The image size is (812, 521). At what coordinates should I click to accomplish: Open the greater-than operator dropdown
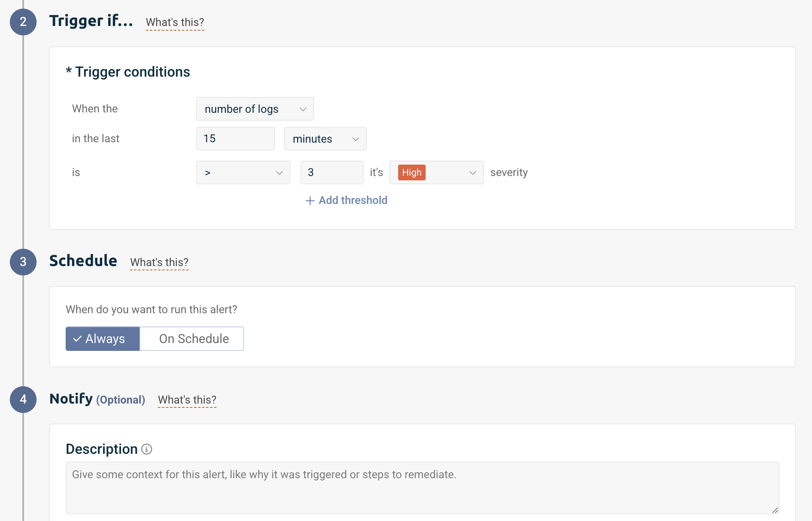point(243,172)
